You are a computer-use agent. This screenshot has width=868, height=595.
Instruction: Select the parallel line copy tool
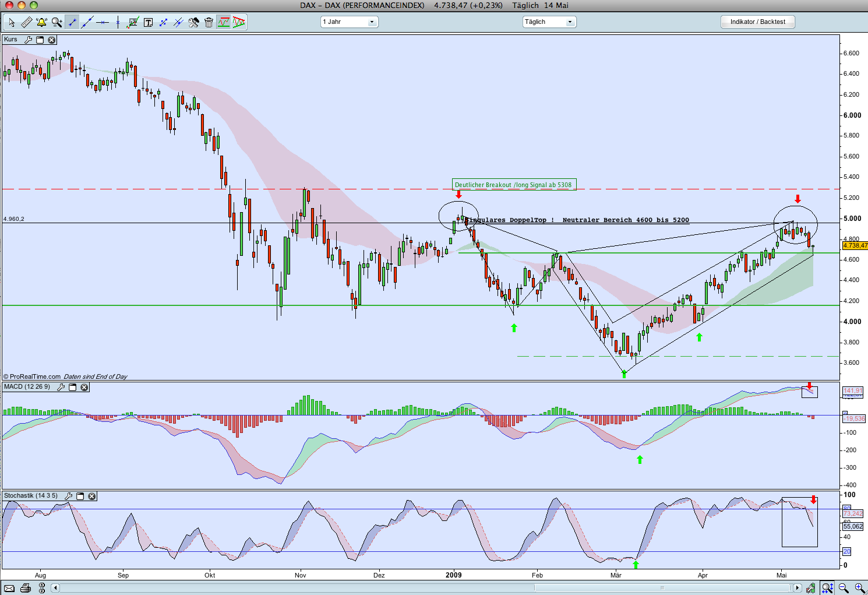point(178,22)
